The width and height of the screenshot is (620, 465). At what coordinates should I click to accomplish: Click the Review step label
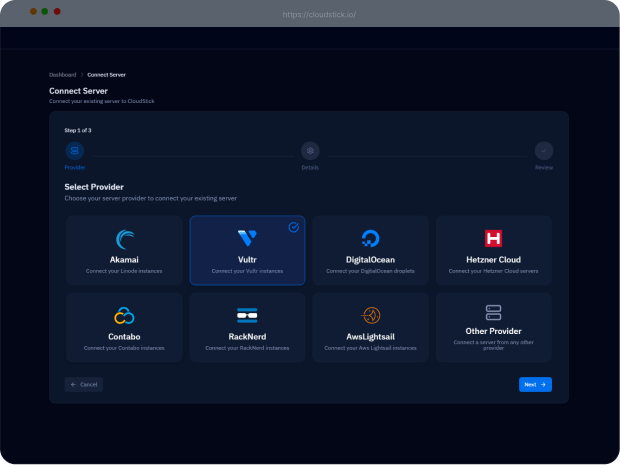544,168
